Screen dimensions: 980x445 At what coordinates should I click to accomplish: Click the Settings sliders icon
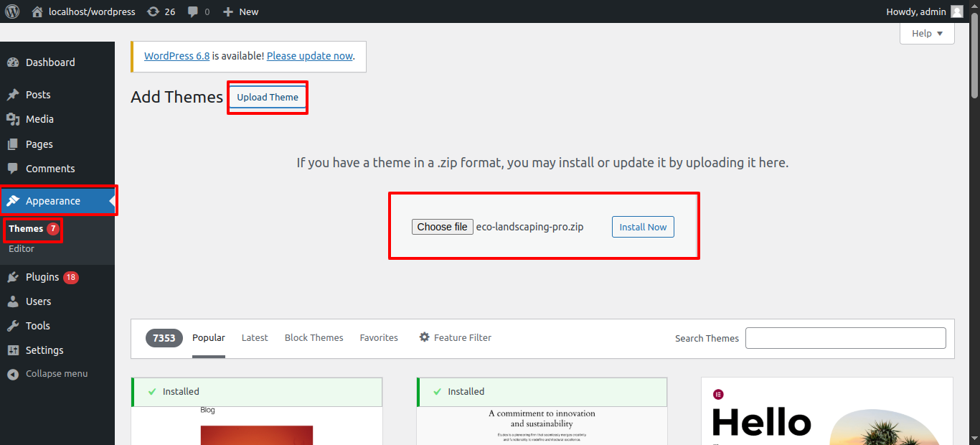pos(13,350)
